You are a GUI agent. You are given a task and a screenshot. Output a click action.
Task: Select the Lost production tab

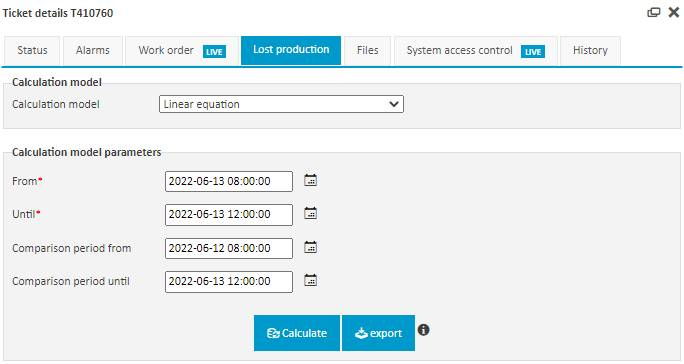tap(291, 50)
